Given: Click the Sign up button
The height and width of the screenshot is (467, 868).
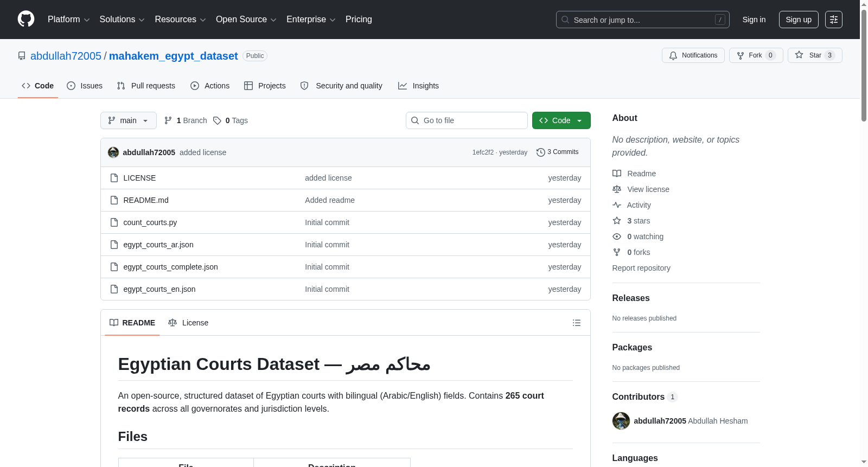Looking at the screenshot, I should (799, 20).
